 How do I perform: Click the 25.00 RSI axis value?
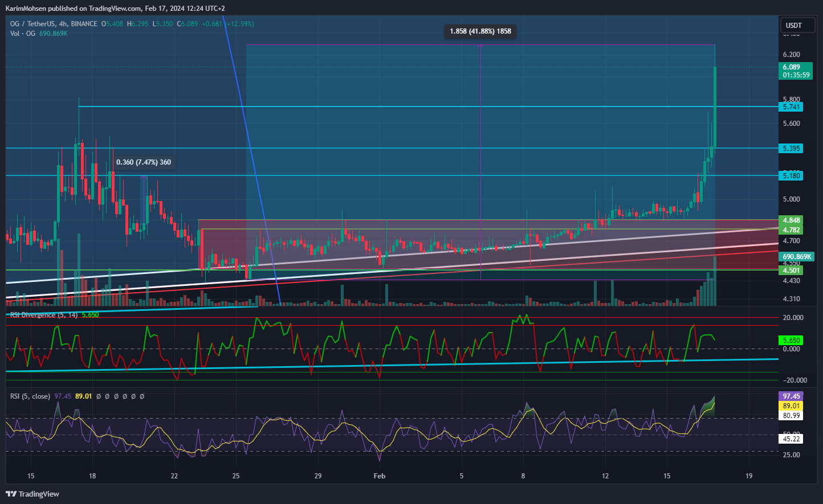coord(792,455)
